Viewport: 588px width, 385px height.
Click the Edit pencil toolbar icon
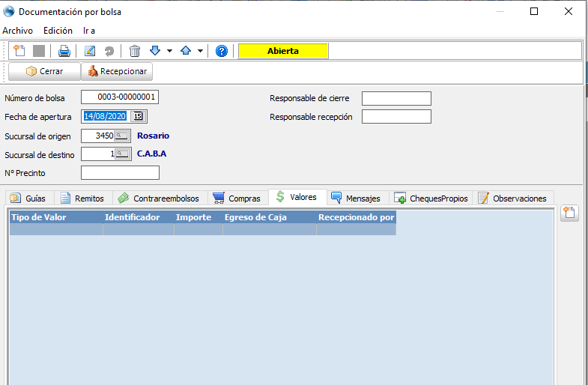tap(90, 51)
